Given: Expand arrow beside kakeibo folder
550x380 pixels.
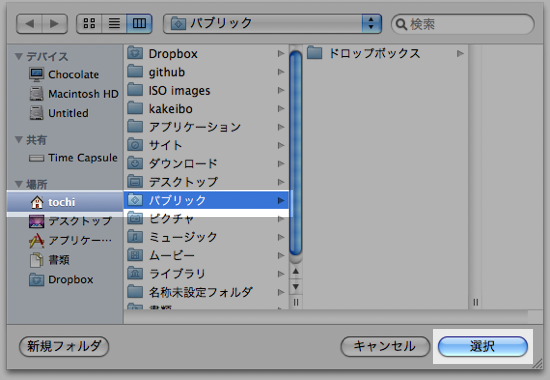Looking at the screenshot, I should tap(281, 109).
